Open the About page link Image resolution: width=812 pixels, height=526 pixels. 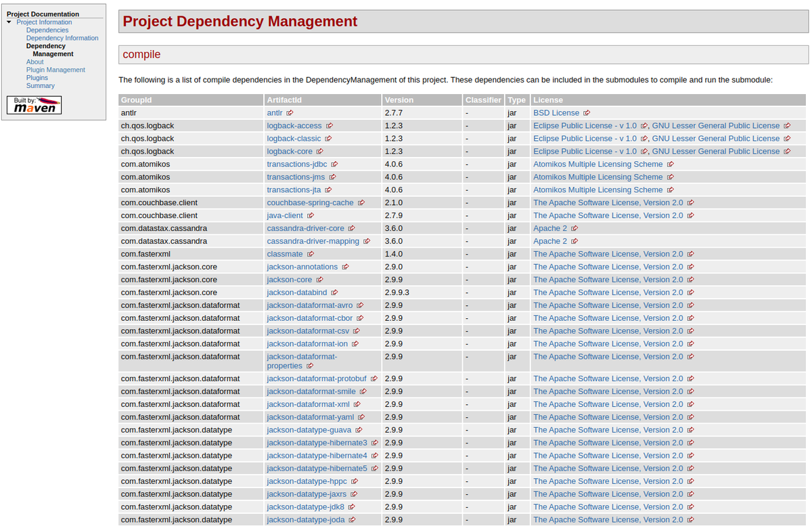[35, 62]
